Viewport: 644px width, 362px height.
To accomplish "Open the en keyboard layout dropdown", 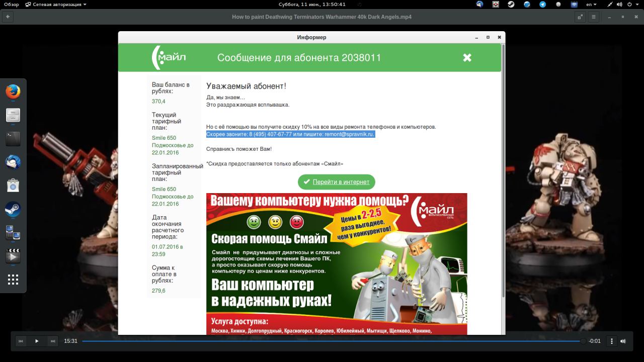I will (x=592, y=5).
